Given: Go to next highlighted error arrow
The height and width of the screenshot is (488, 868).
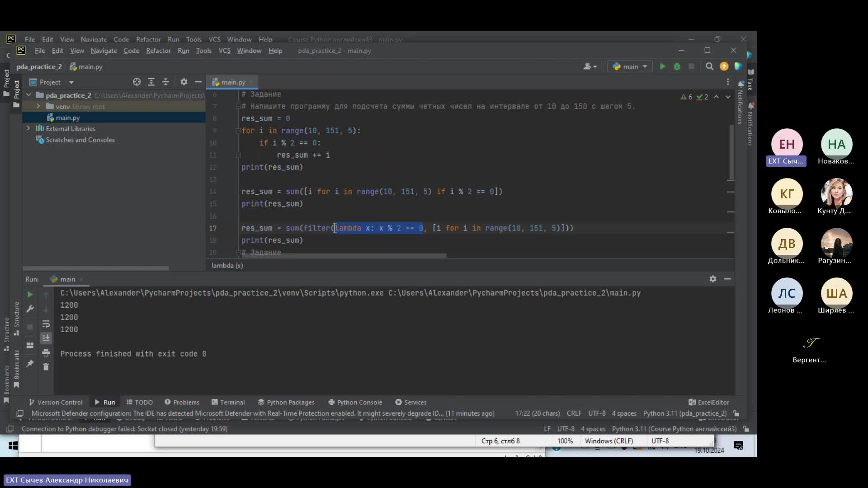Looking at the screenshot, I should click(728, 97).
